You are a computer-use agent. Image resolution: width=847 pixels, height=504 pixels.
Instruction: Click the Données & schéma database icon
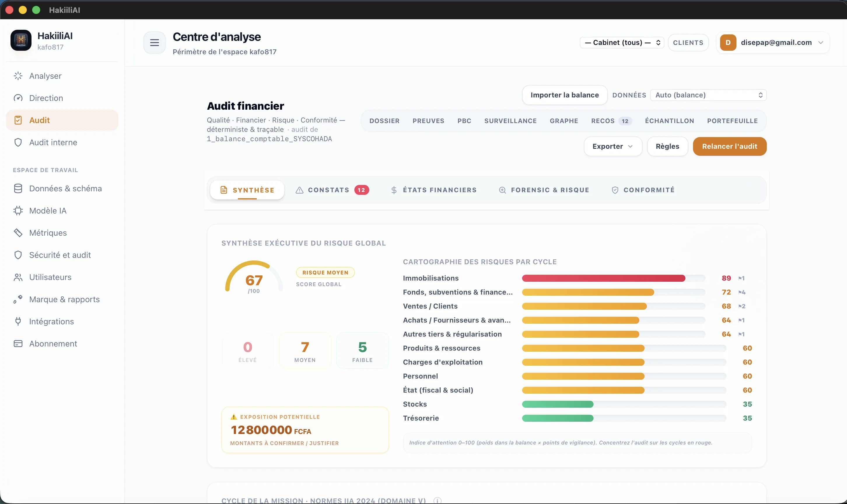pos(18,188)
